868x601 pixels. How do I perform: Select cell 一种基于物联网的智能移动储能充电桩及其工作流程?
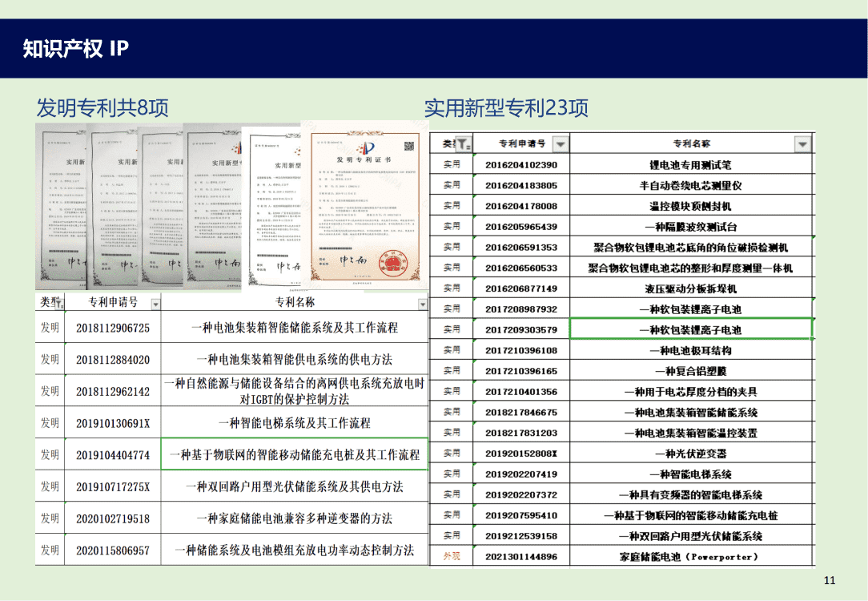tap(295, 454)
